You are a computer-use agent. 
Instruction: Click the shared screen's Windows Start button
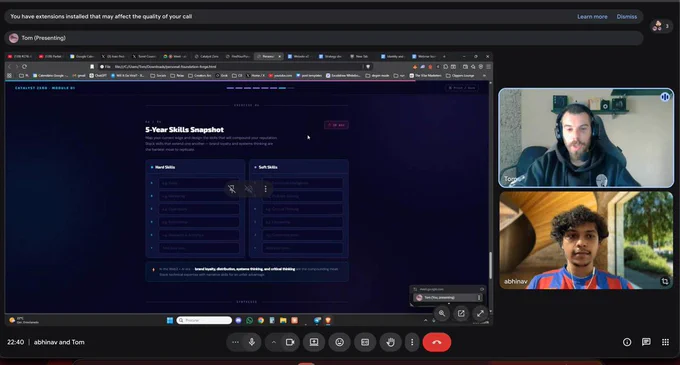coord(170,320)
